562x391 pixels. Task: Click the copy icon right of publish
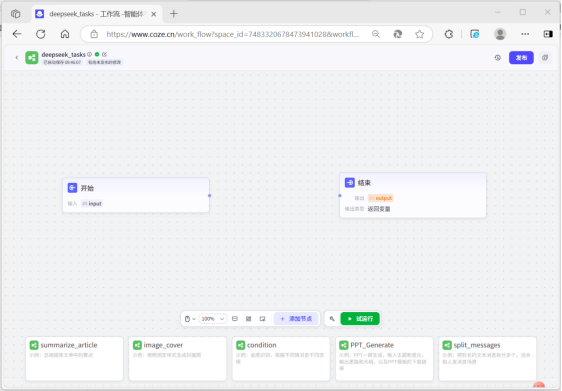[x=545, y=58]
